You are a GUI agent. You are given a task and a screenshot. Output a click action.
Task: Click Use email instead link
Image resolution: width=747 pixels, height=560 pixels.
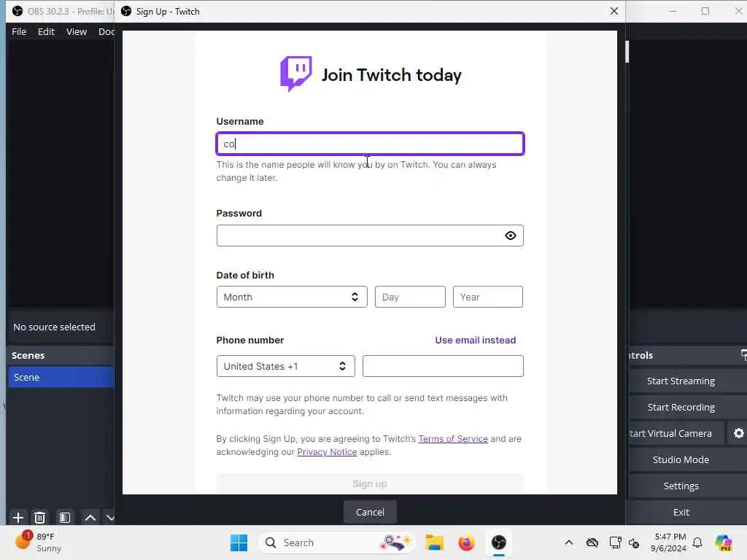point(475,340)
